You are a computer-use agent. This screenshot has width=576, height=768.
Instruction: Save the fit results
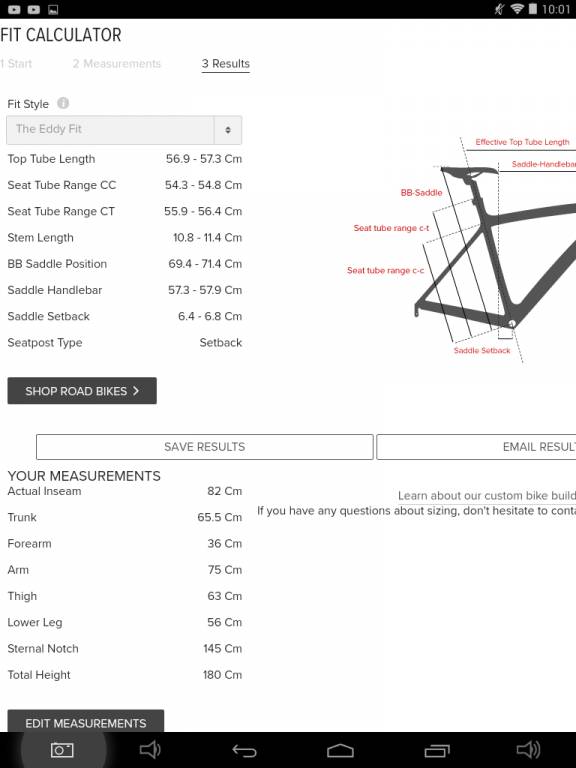pyautogui.click(x=205, y=447)
